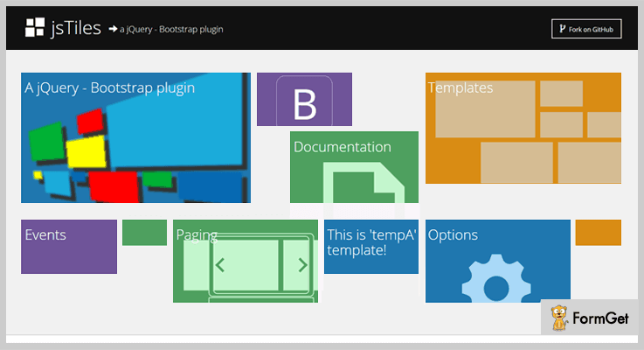Click the arrow icon before jQuery subtitle
The width and height of the screenshot is (644, 350).
click(x=113, y=29)
